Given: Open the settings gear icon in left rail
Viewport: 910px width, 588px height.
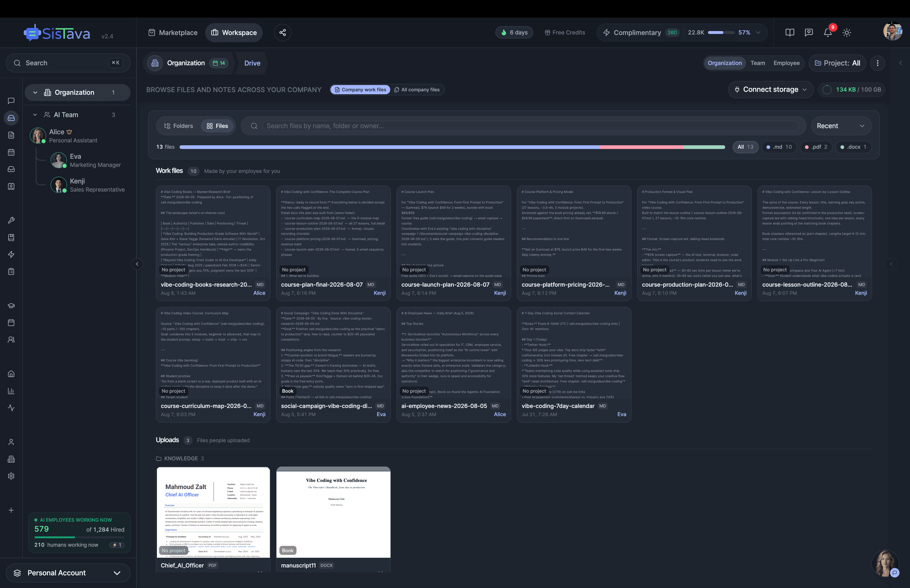Looking at the screenshot, I should pos(11,476).
